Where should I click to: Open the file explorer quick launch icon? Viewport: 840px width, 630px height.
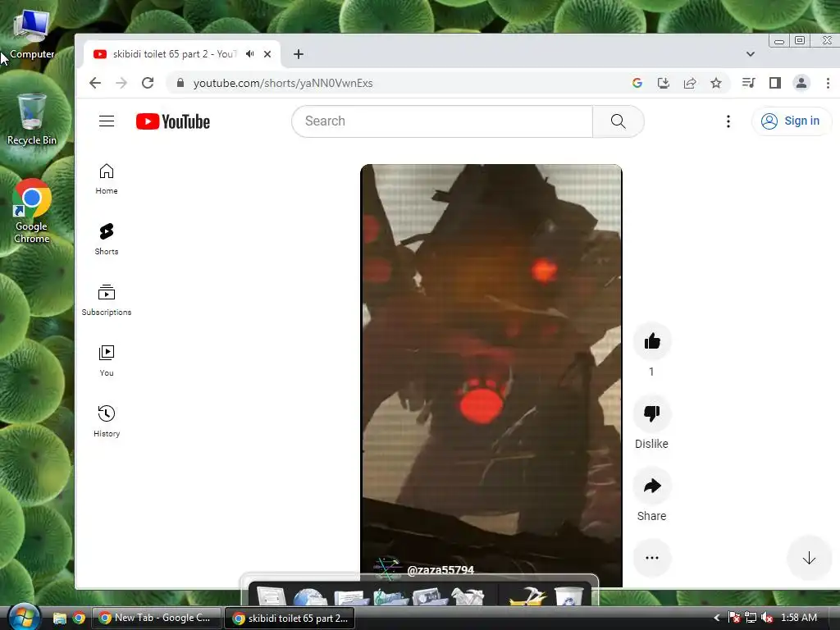[x=59, y=619]
